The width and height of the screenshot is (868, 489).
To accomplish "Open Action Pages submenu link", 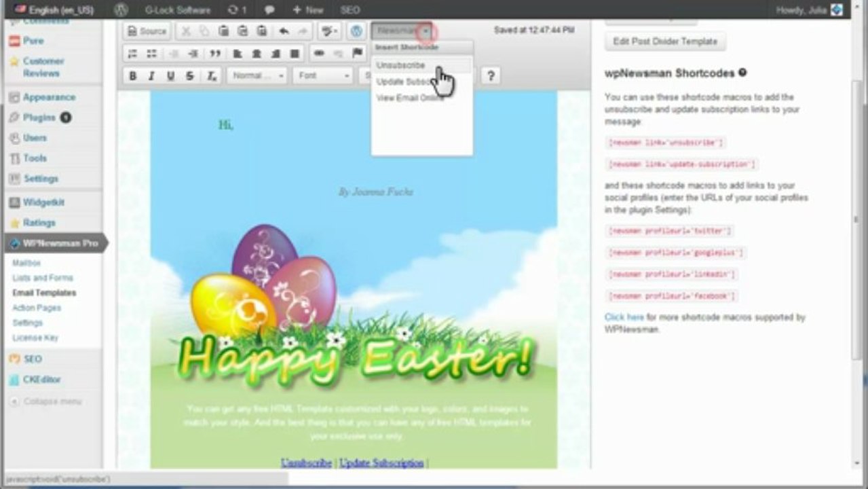I will [x=37, y=308].
